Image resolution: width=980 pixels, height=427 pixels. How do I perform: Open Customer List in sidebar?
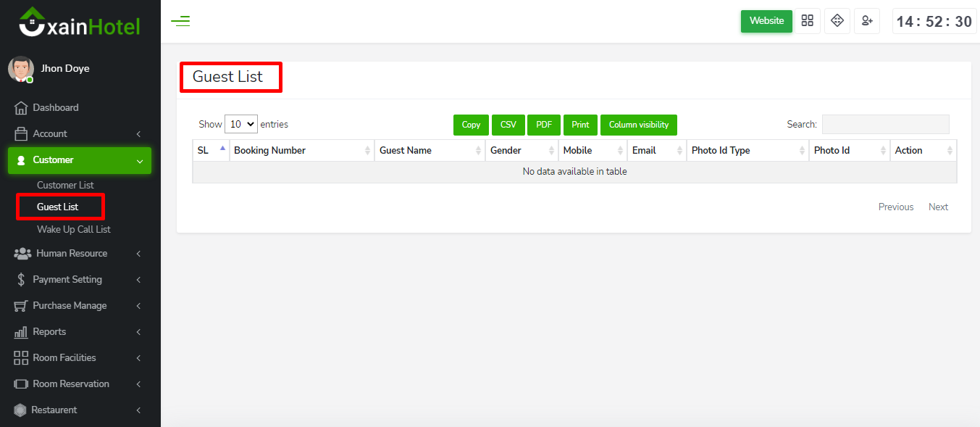coord(65,186)
